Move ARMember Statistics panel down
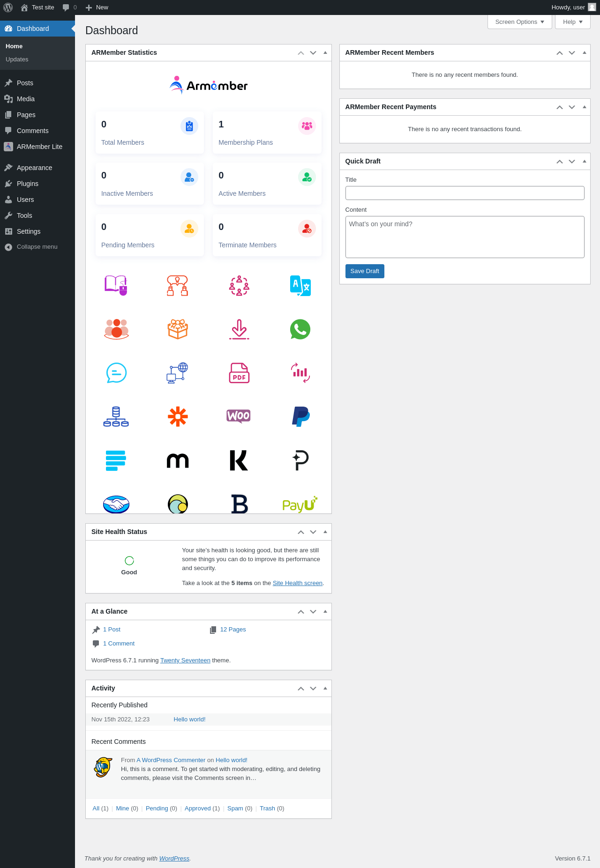Screen dimensions: 600x868 pos(313,52)
